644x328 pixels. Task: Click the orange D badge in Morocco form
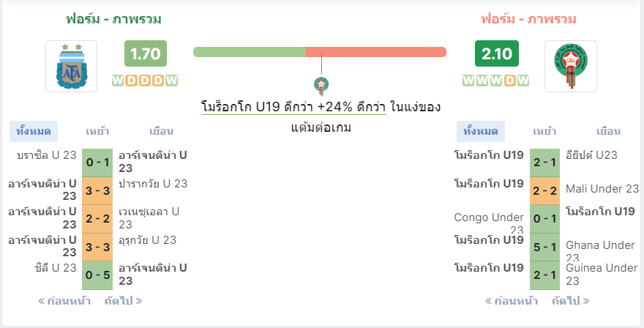click(x=510, y=81)
